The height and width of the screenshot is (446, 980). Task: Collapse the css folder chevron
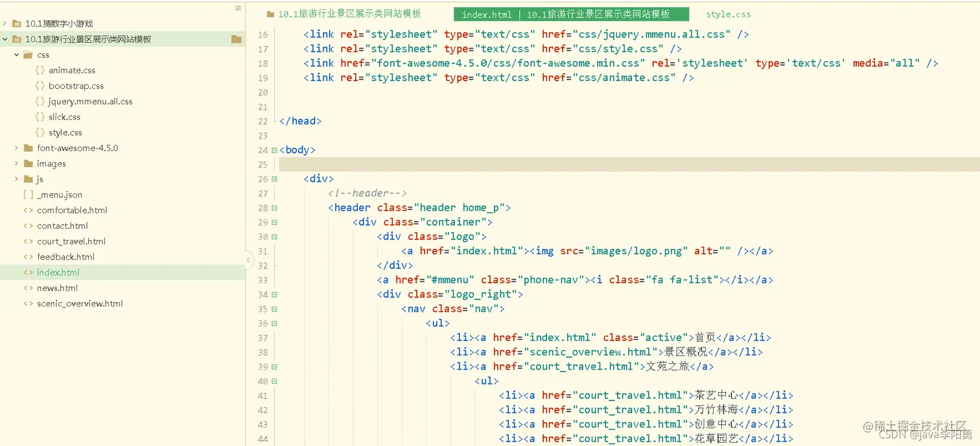[x=17, y=54]
